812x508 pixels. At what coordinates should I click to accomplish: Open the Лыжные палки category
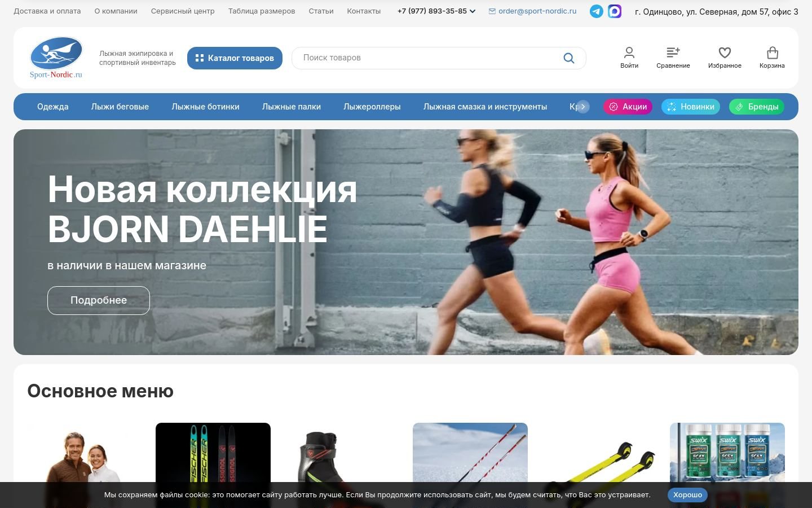click(292, 107)
